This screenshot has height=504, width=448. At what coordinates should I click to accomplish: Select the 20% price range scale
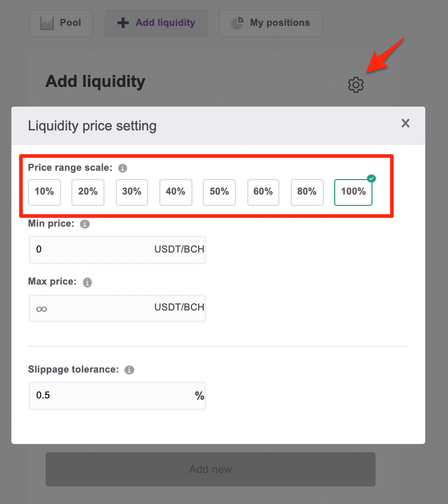coord(88,192)
